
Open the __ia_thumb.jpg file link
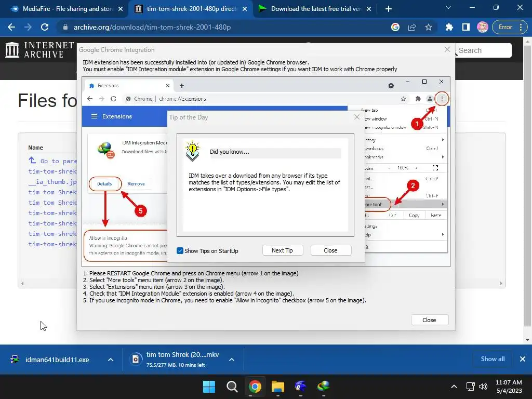tap(52, 182)
